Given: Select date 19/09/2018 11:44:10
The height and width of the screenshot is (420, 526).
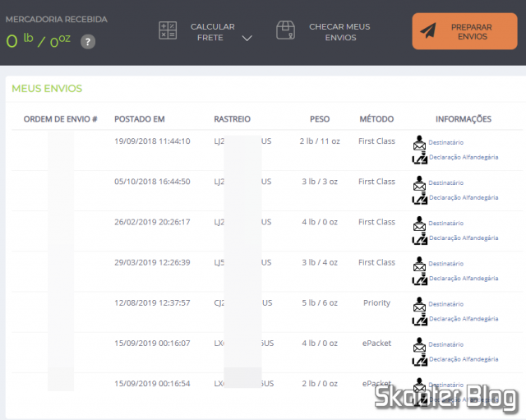Looking at the screenshot, I should 152,141.
